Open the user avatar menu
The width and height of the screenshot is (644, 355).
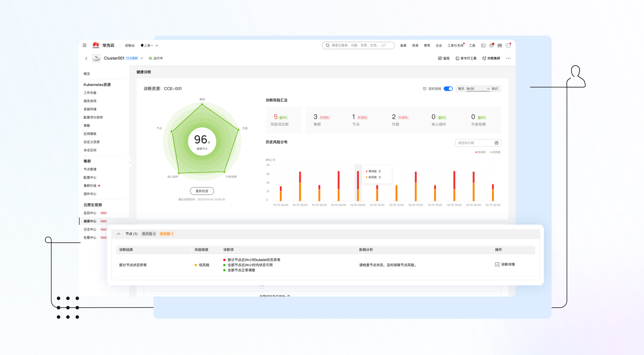508,45
